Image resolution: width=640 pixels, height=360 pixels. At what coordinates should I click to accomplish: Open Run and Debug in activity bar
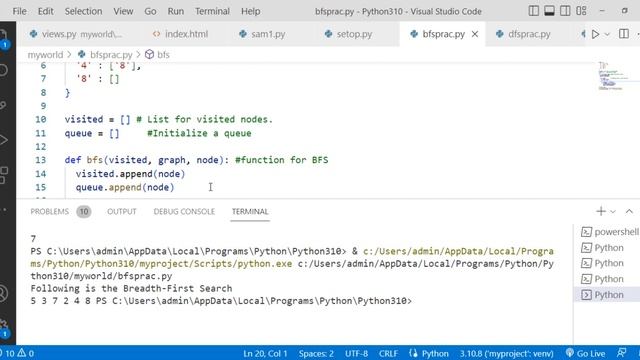point(4,140)
